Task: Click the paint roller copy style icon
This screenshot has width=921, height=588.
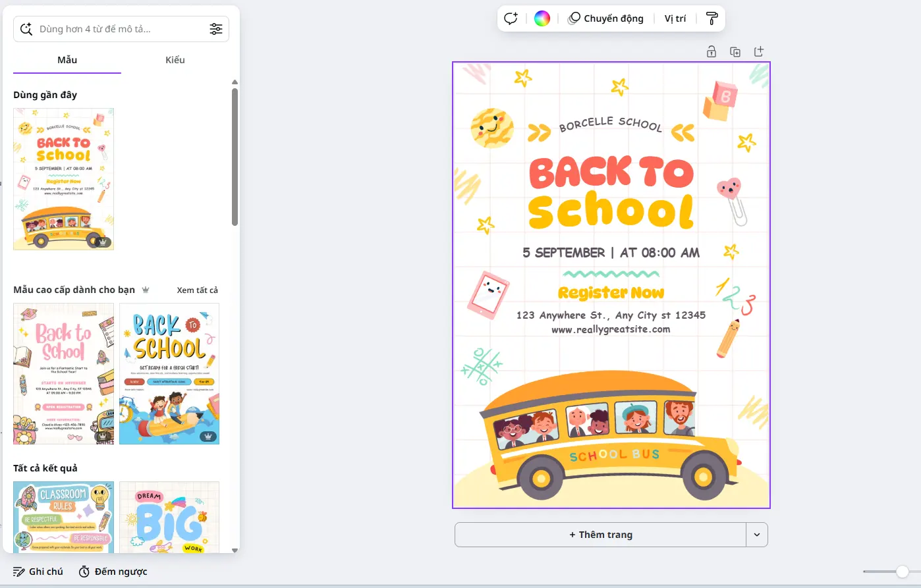Action: click(x=712, y=18)
